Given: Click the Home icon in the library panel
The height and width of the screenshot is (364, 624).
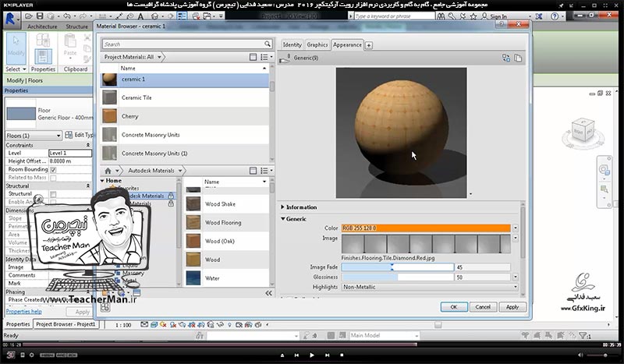Looking at the screenshot, I should point(108,171).
